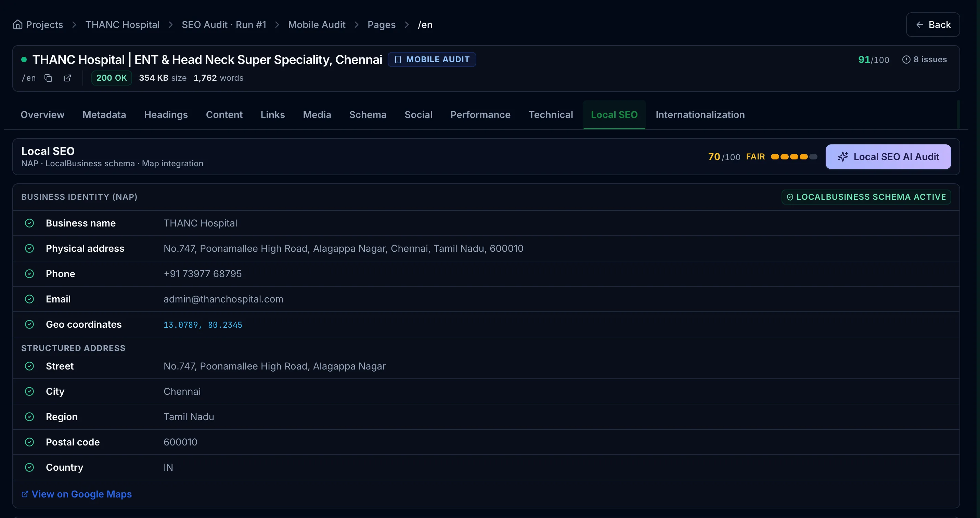The height and width of the screenshot is (518, 980).
Task: Click the check icon beside Region
Action: (29, 417)
